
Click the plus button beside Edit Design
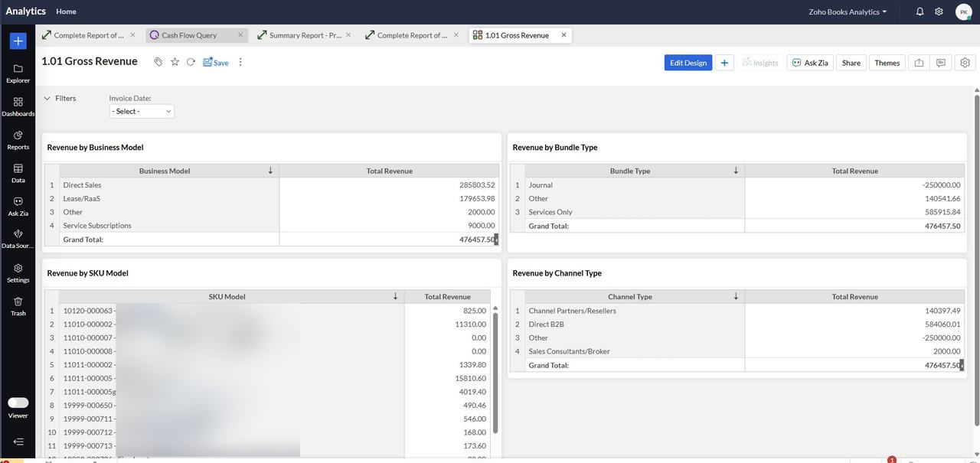click(x=724, y=63)
